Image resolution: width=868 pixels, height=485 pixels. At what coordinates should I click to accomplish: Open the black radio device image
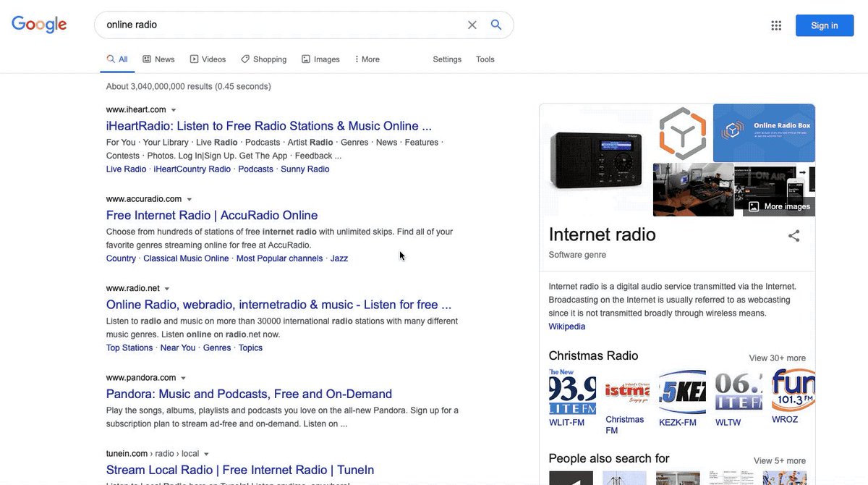(x=596, y=160)
